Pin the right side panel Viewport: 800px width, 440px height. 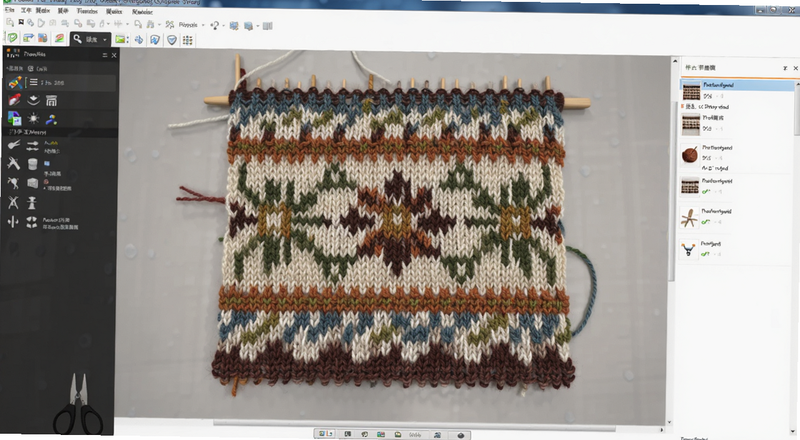pyautogui.click(x=785, y=68)
